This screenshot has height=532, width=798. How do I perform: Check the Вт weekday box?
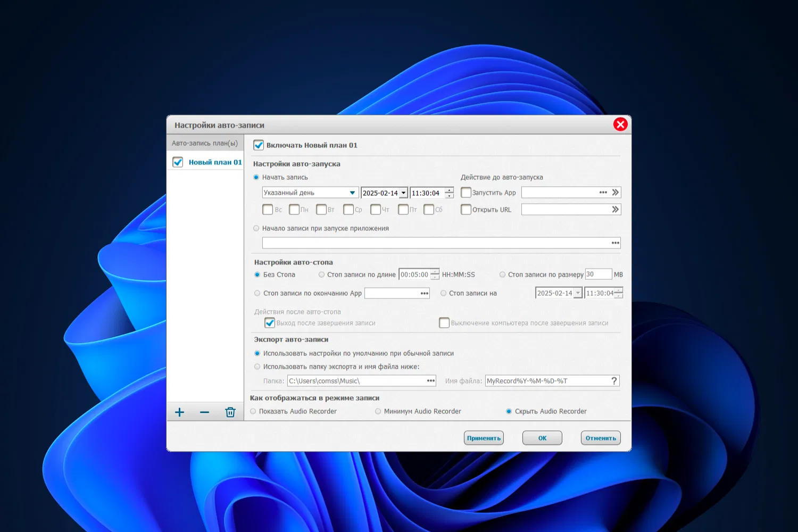click(x=321, y=210)
